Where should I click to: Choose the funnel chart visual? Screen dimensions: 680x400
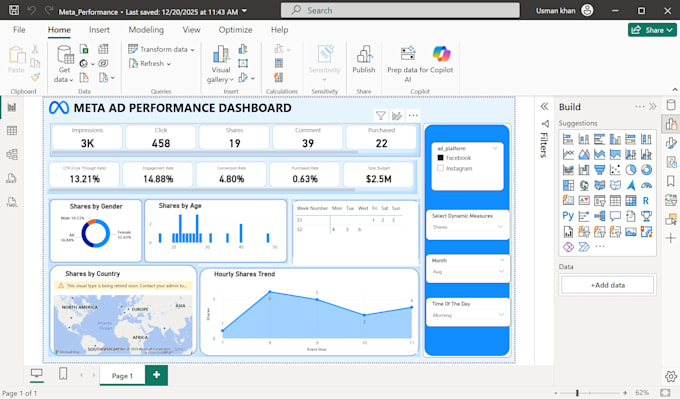(x=599, y=170)
